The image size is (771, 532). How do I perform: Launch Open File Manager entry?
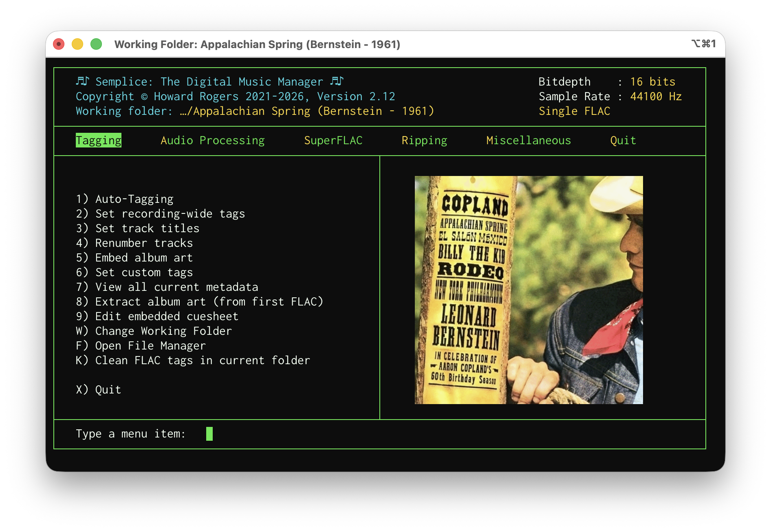click(141, 346)
